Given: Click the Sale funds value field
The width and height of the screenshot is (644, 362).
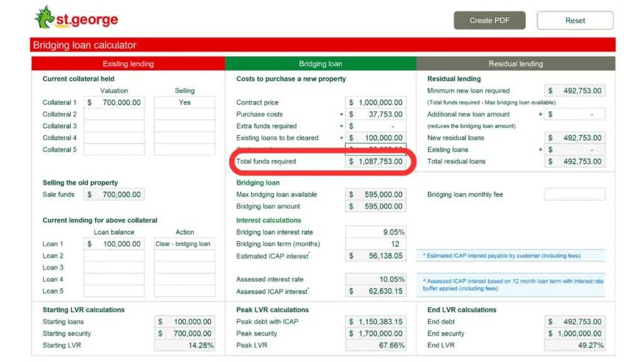Looking at the screenshot, I should (x=114, y=195).
